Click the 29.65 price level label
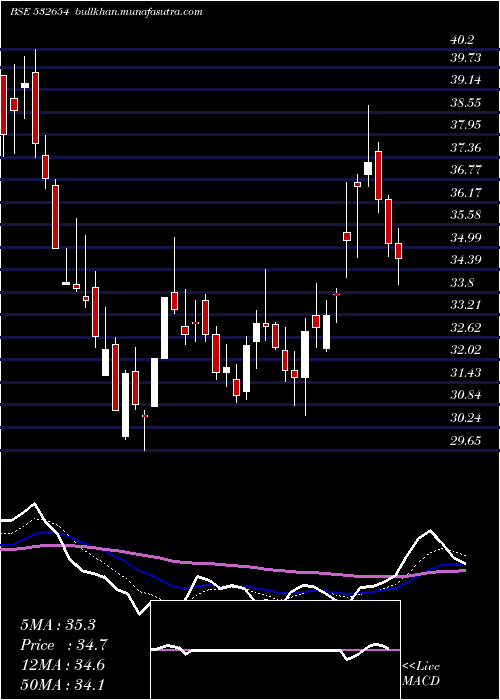Screen dimensions: 500x700 point(465,441)
